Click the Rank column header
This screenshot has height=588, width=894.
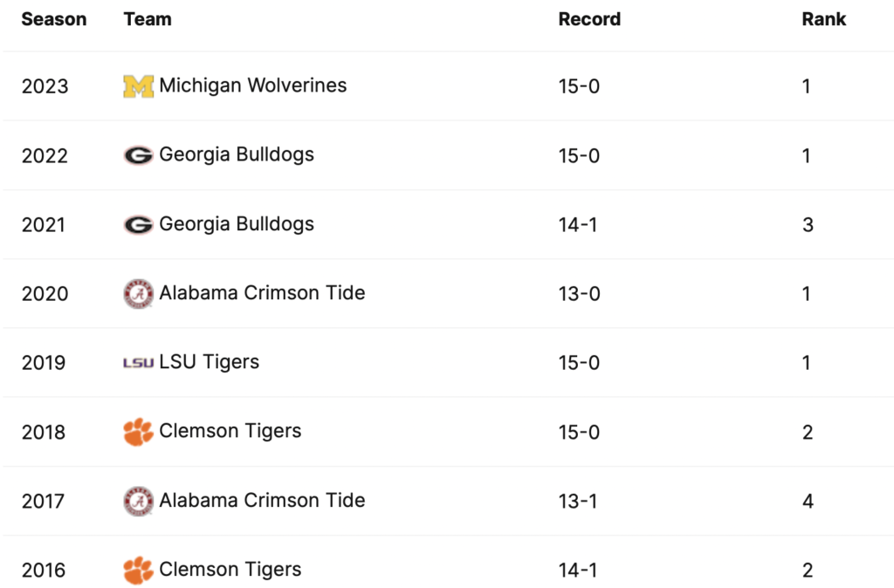[x=824, y=19]
